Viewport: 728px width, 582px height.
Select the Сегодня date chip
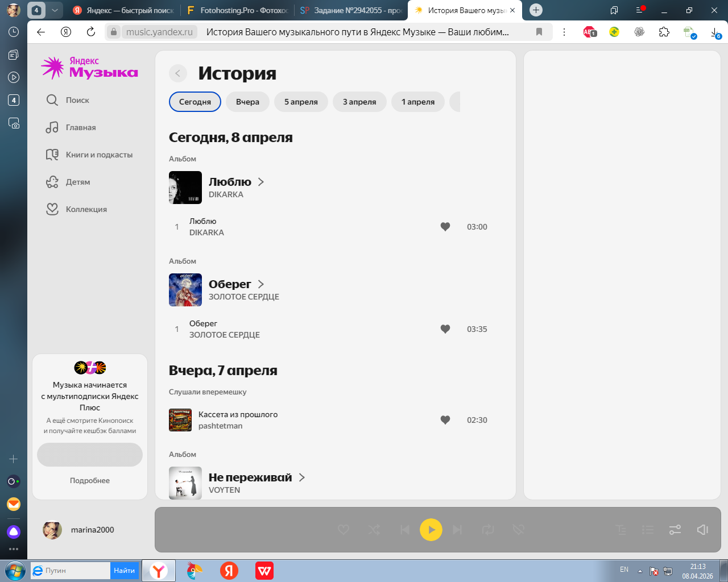click(x=195, y=102)
